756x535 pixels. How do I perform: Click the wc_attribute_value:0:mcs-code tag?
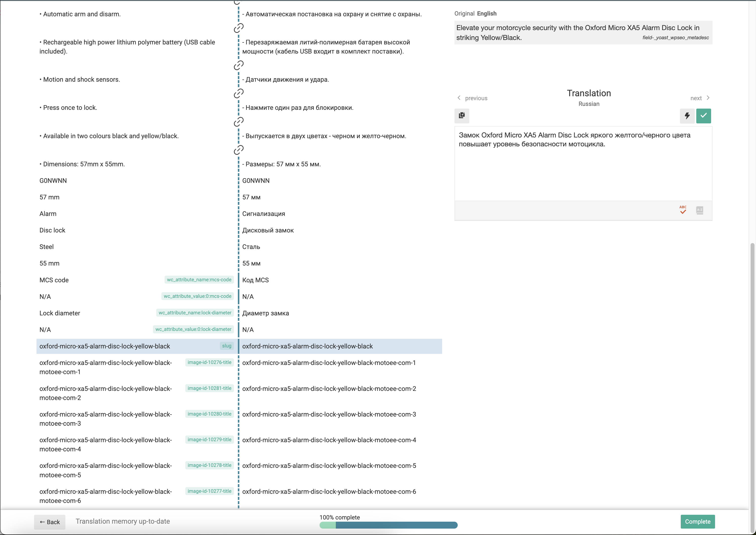pyautogui.click(x=198, y=296)
